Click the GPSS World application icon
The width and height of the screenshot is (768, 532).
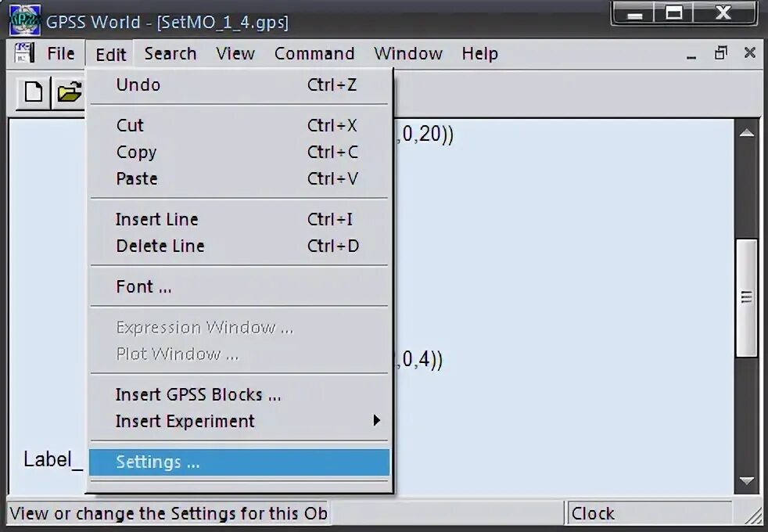[25, 20]
